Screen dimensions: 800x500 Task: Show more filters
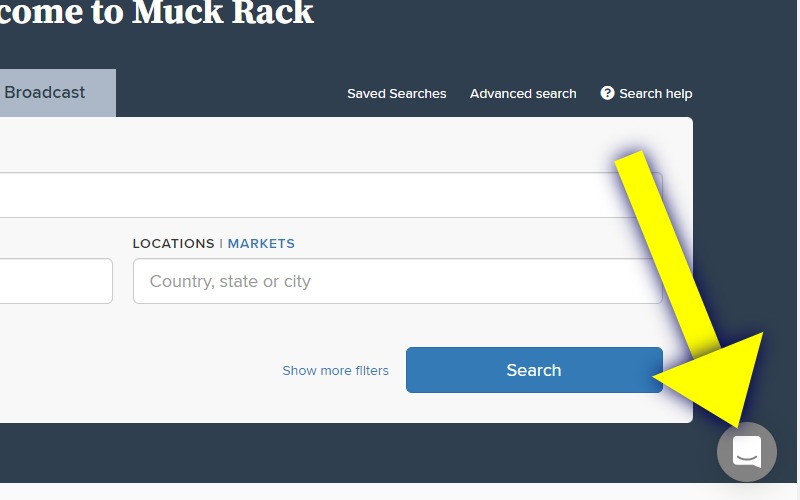[x=335, y=370]
